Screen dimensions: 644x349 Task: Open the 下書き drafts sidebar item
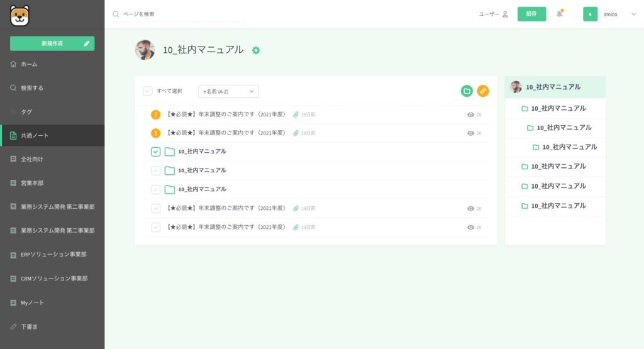tap(29, 326)
